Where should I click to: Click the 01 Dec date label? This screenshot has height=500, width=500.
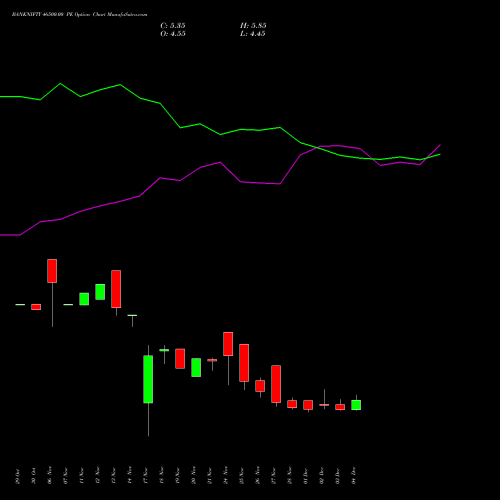[306, 476]
